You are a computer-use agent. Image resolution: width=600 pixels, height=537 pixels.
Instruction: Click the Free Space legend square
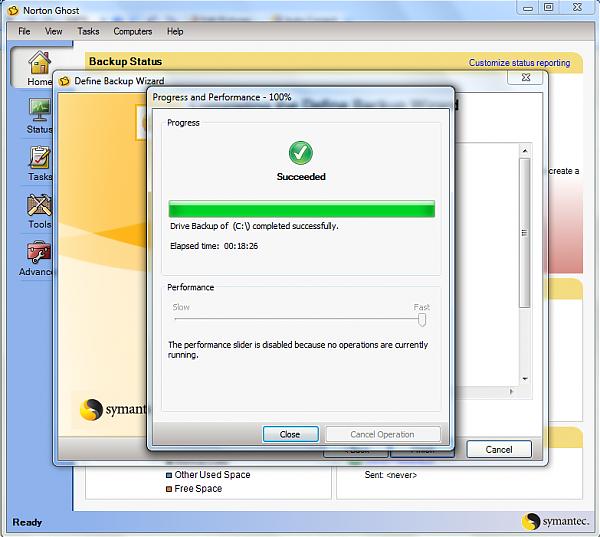coord(169,489)
